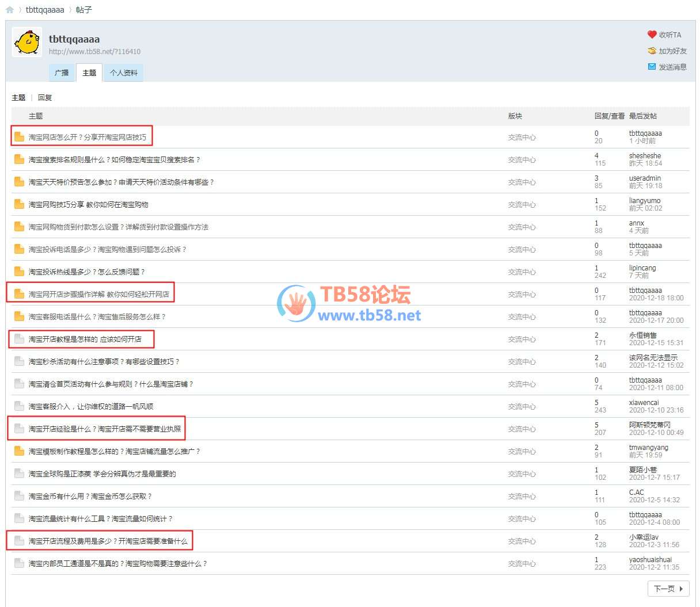Open the 个人资料 tab
The height and width of the screenshot is (607, 700).
(x=124, y=73)
